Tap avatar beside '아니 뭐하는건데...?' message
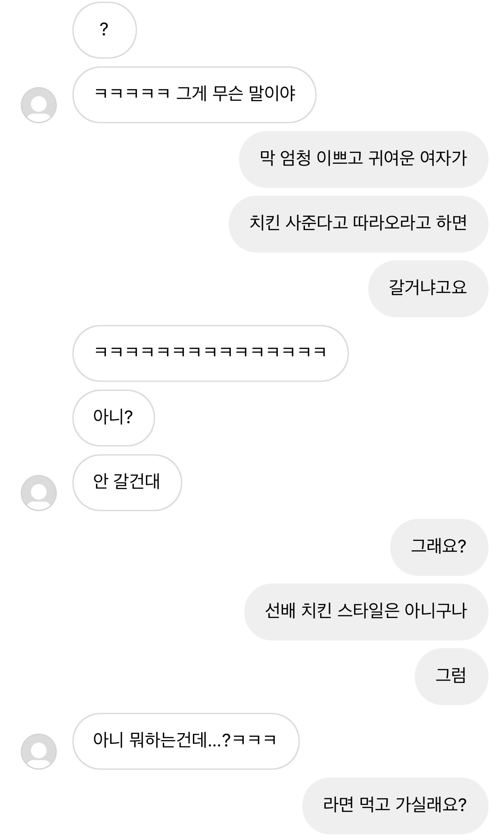Image resolution: width=504 pixels, height=840 pixels. click(39, 752)
